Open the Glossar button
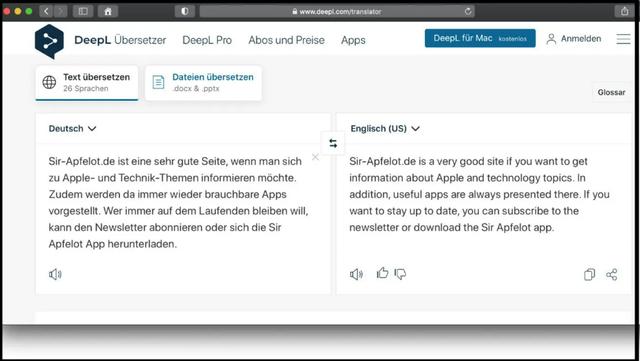This screenshot has width=640, height=361. tap(611, 92)
